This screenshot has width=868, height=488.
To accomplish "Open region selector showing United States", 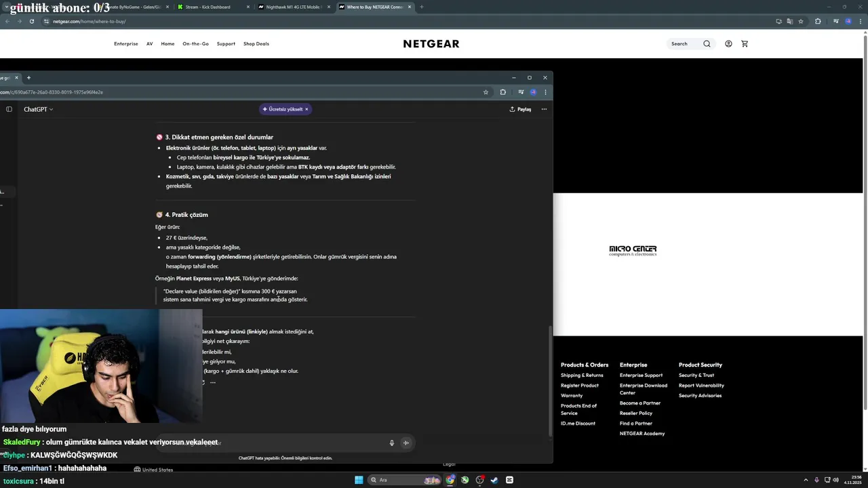I will coord(153,470).
